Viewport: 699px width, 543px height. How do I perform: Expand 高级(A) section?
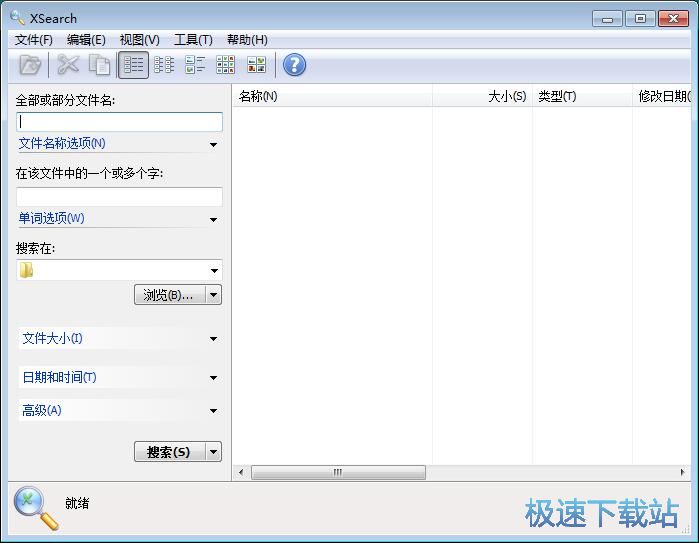(119, 410)
